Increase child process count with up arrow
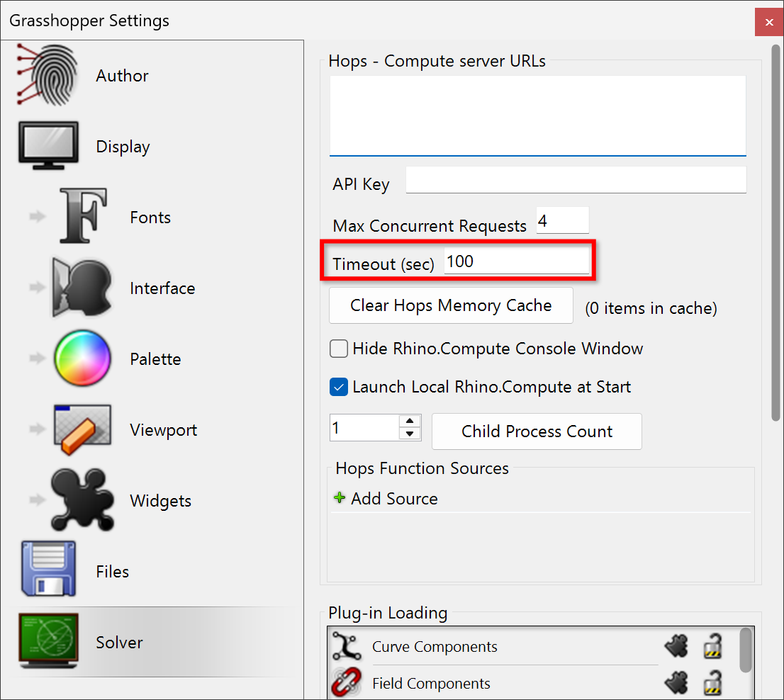 coord(410,422)
